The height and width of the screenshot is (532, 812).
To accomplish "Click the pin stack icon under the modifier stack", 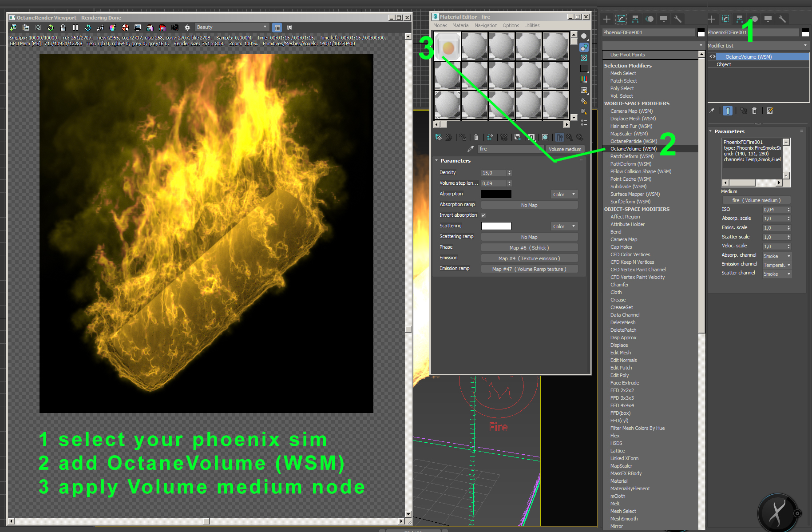I will [712, 111].
